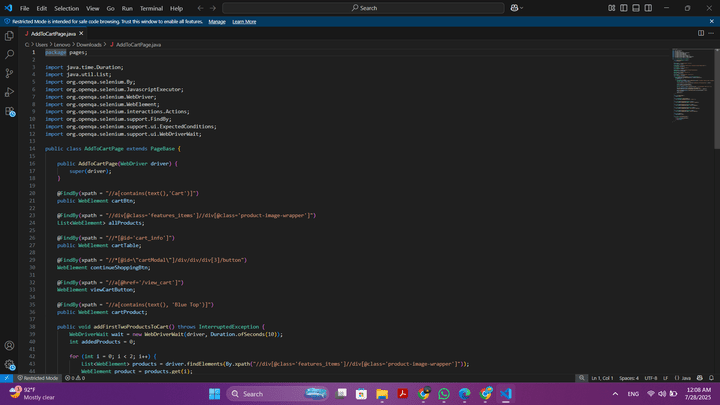Open the Java language mode selector
The image size is (720, 405).
pos(686,378)
